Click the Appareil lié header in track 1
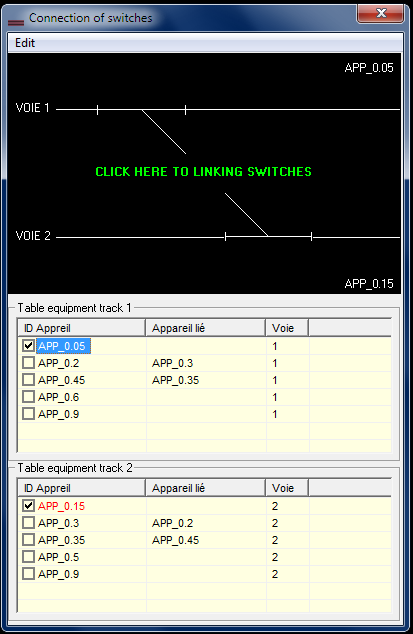413x634 pixels. coord(205,328)
